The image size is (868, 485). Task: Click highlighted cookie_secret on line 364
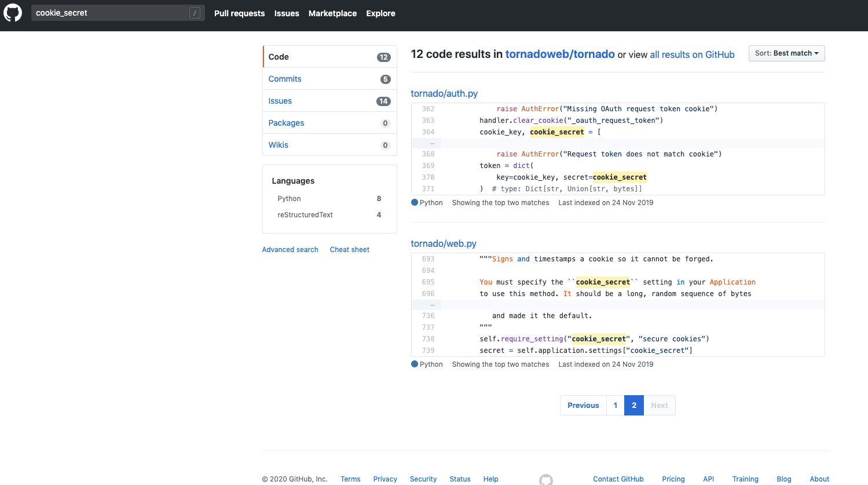point(557,132)
